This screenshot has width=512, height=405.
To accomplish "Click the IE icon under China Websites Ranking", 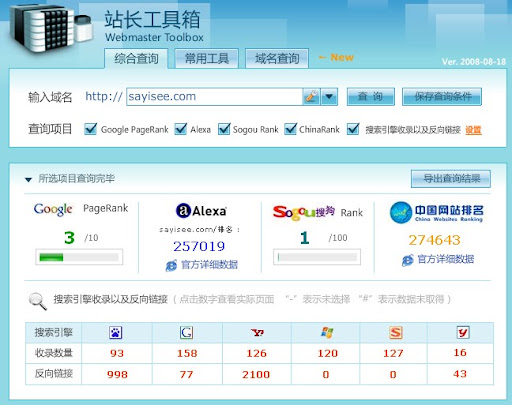I will [x=408, y=260].
